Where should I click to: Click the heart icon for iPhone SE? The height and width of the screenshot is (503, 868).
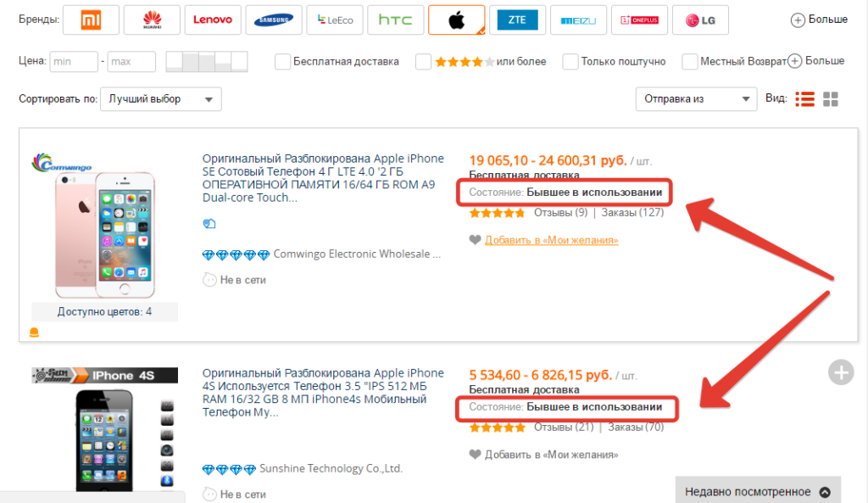pos(475,240)
